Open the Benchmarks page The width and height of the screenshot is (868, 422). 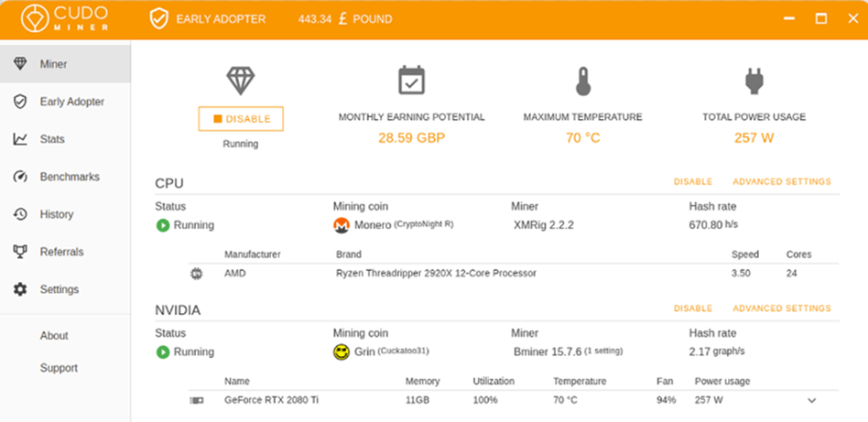65,177
